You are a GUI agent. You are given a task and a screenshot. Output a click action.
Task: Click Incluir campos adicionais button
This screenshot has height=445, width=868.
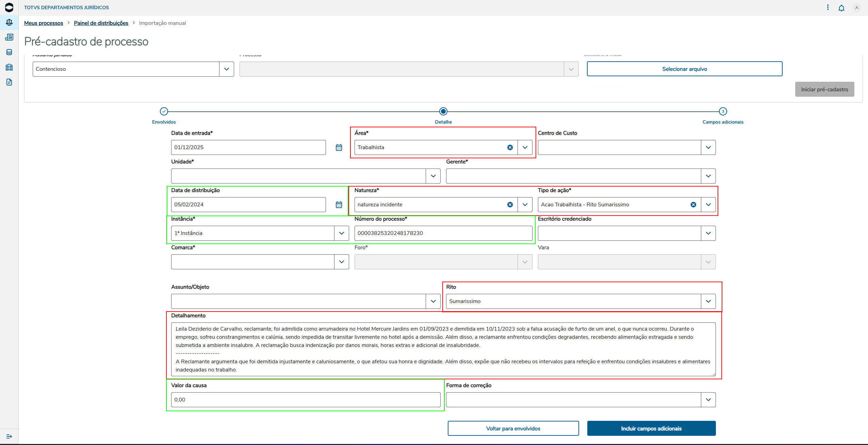click(x=651, y=428)
